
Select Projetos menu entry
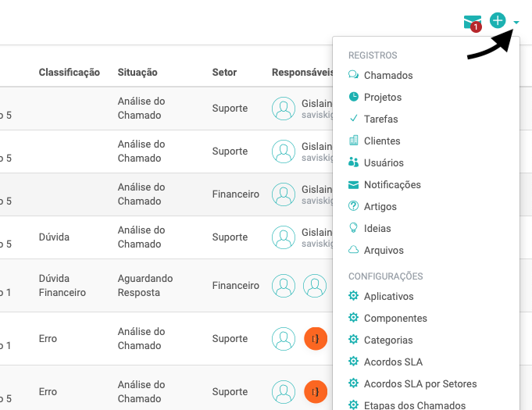382,98
